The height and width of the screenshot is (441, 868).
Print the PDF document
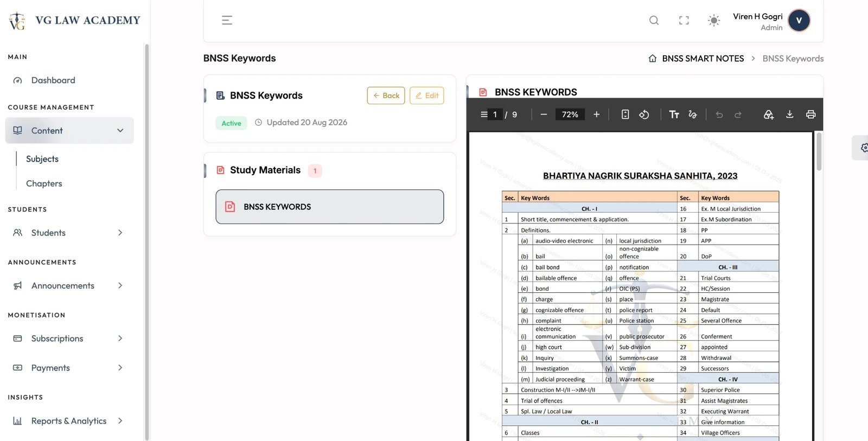tap(810, 114)
